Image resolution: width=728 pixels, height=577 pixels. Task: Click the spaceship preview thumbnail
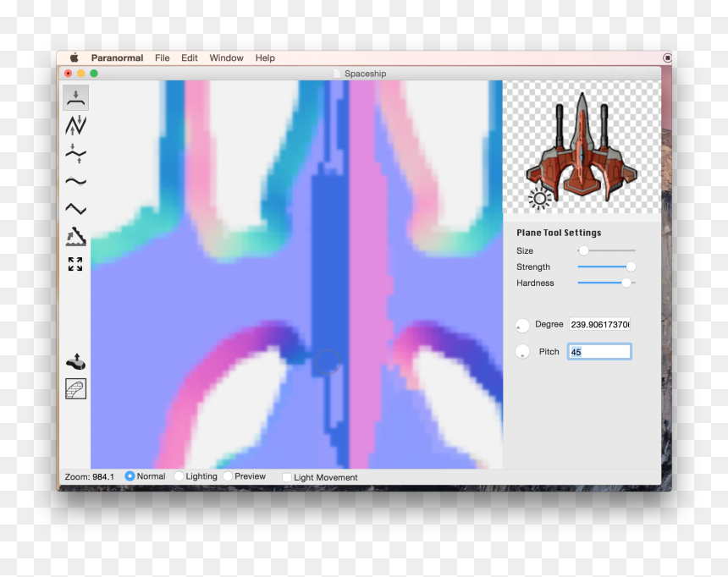(x=582, y=147)
